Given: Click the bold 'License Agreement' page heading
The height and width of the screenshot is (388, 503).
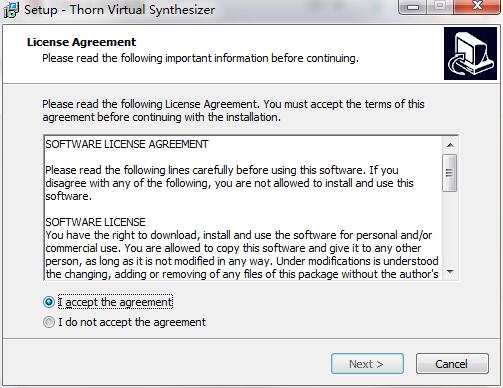Looking at the screenshot, I should [x=81, y=42].
